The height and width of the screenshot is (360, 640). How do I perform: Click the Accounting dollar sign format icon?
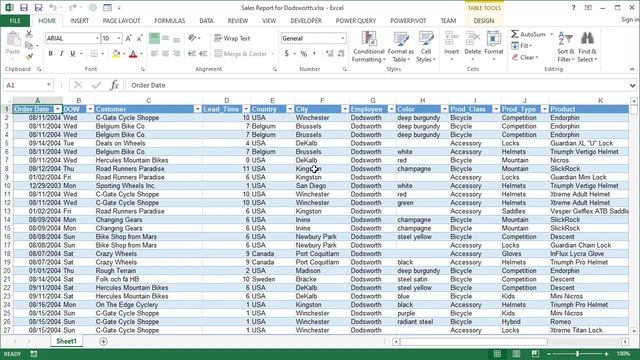(x=287, y=53)
